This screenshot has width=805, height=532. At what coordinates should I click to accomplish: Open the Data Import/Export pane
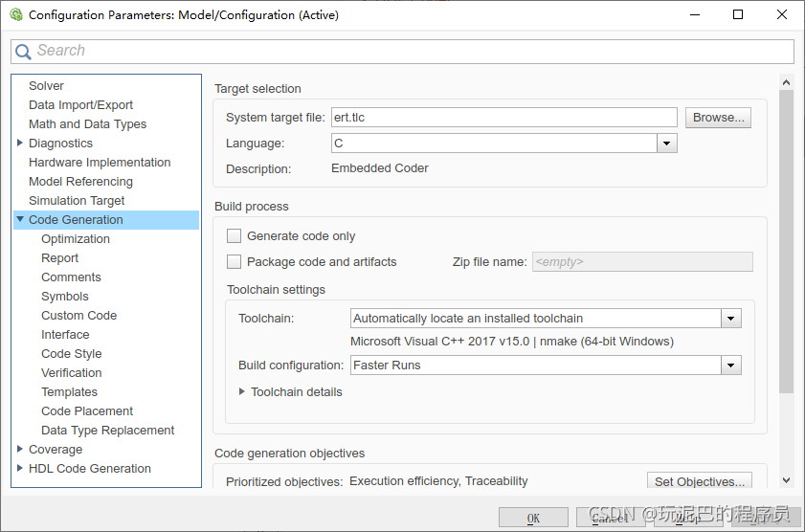(x=80, y=104)
